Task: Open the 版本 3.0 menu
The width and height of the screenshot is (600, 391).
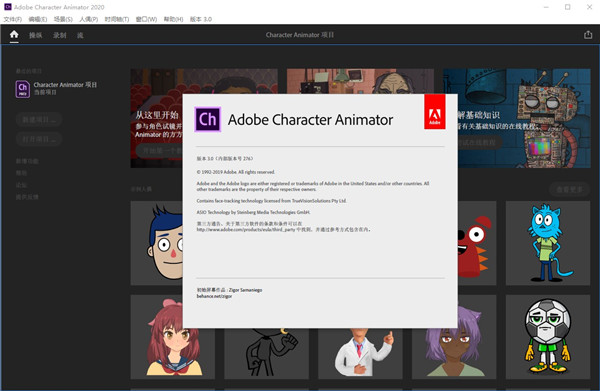Action: pos(201,19)
